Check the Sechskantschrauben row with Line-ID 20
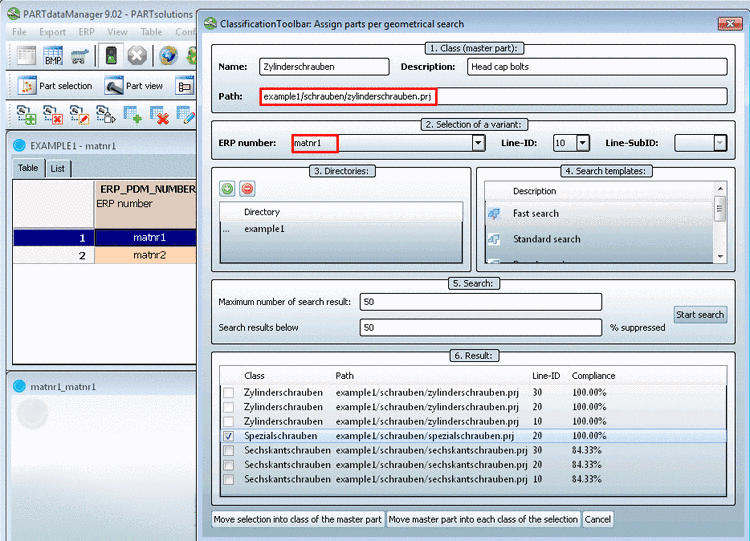This screenshot has height=541, width=750. [x=229, y=464]
